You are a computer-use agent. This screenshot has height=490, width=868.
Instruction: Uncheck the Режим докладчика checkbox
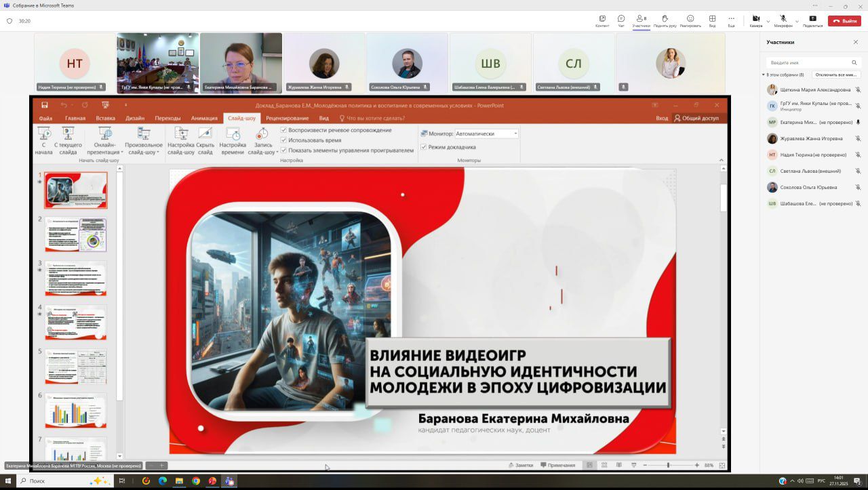coord(424,147)
